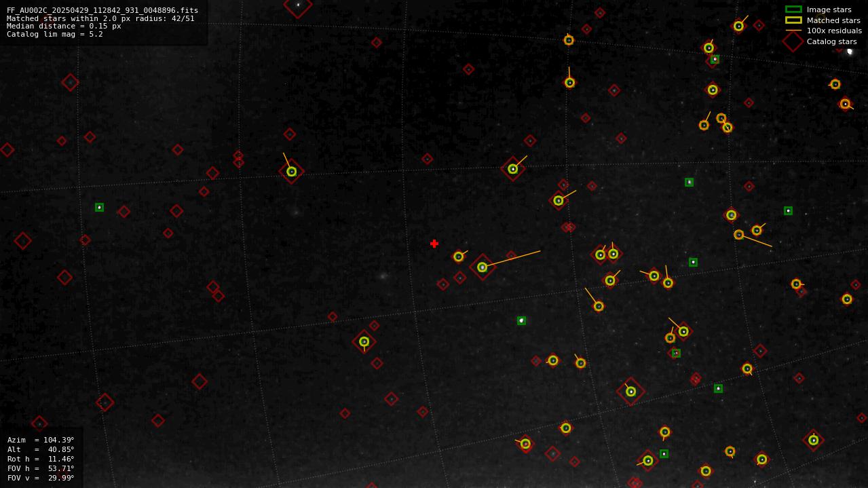
Task: Click the yellow Matched stars legend swatch
Action: (793, 20)
